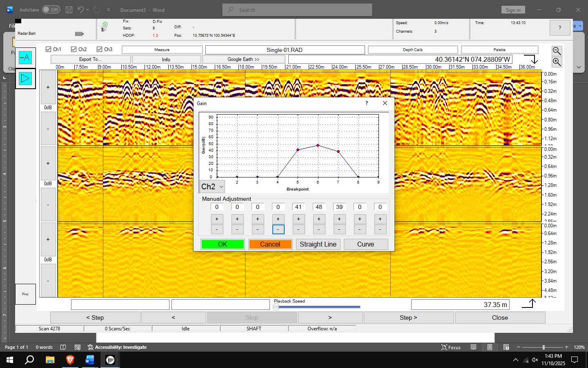Image resolution: width=588 pixels, height=368 pixels.
Task: Disable the Ch3 channel checkbox
Action: click(x=99, y=49)
